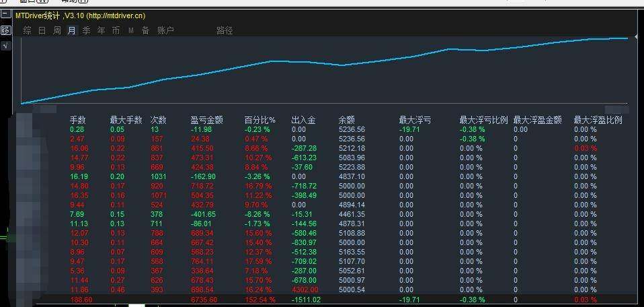
Task: Open the 账户 account tab
Action: pyautogui.click(x=165, y=30)
